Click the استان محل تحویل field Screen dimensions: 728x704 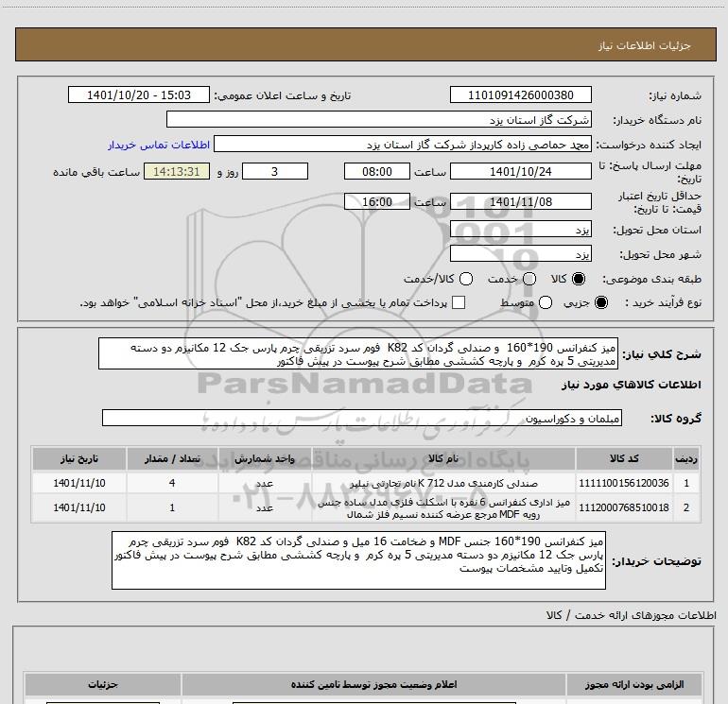click(x=520, y=230)
